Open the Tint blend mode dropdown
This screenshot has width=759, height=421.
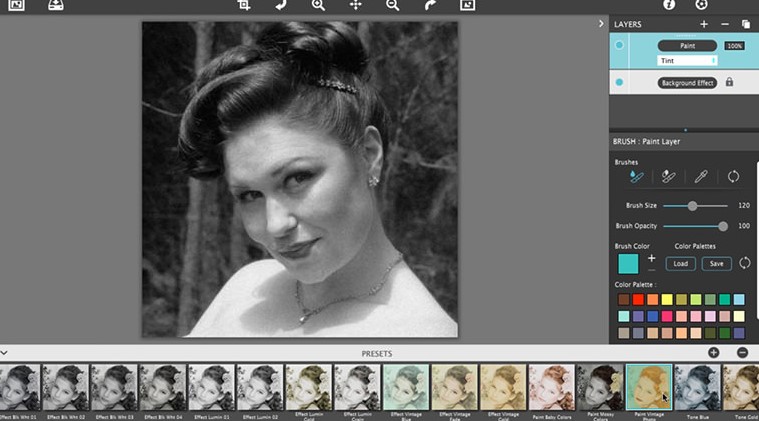pos(686,61)
